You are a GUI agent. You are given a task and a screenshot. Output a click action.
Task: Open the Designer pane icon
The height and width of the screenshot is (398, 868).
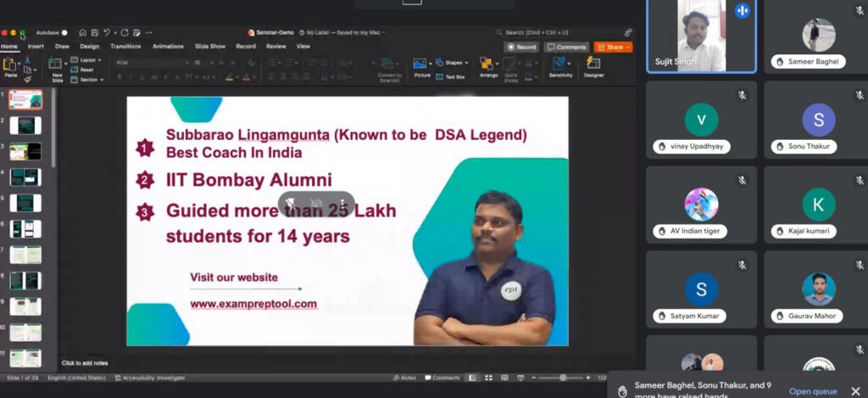coord(593,63)
